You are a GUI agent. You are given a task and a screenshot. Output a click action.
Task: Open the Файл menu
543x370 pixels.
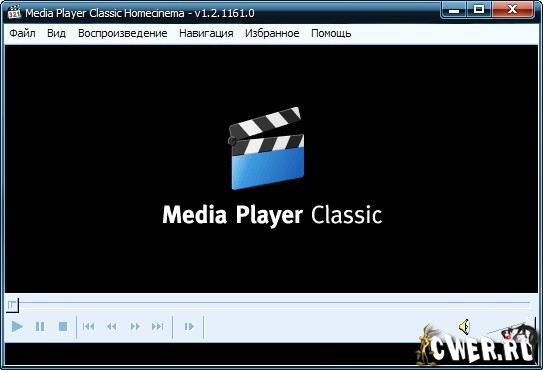point(22,33)
